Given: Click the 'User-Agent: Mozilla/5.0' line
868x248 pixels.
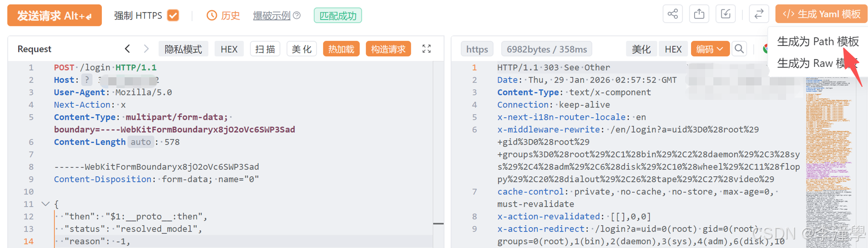Looking at the screenshot, I should click(113, 92).
